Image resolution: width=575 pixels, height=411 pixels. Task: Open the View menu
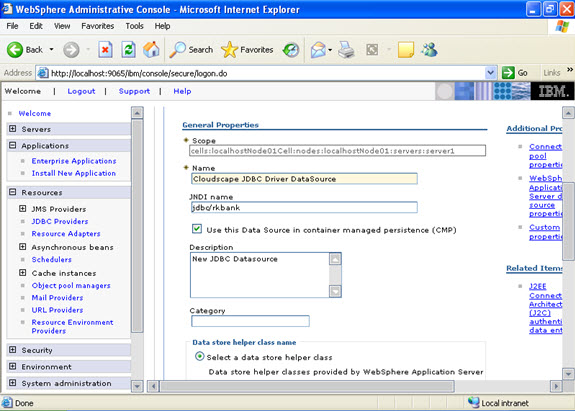click(62, 26)
